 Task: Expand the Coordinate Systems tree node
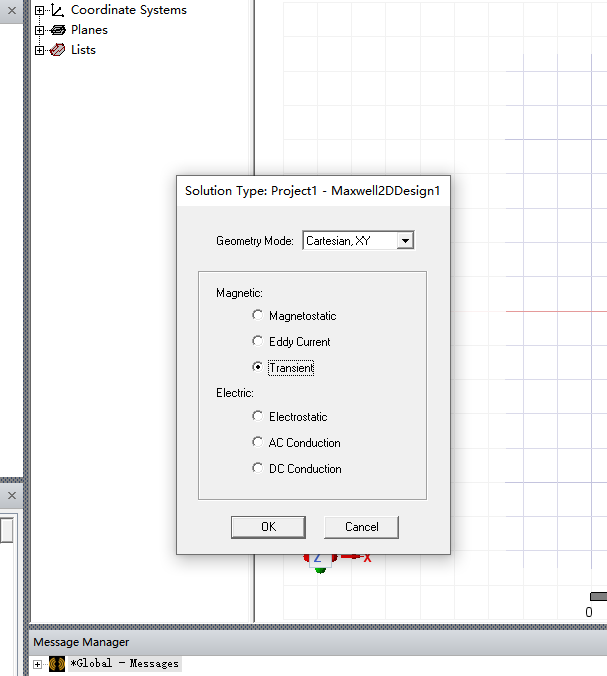[x=39, y=10]
